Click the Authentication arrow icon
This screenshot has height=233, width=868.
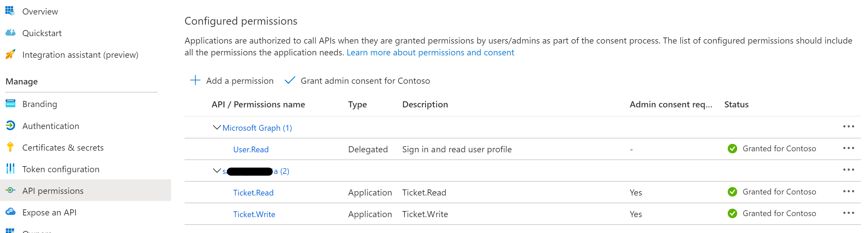[10, 126]
